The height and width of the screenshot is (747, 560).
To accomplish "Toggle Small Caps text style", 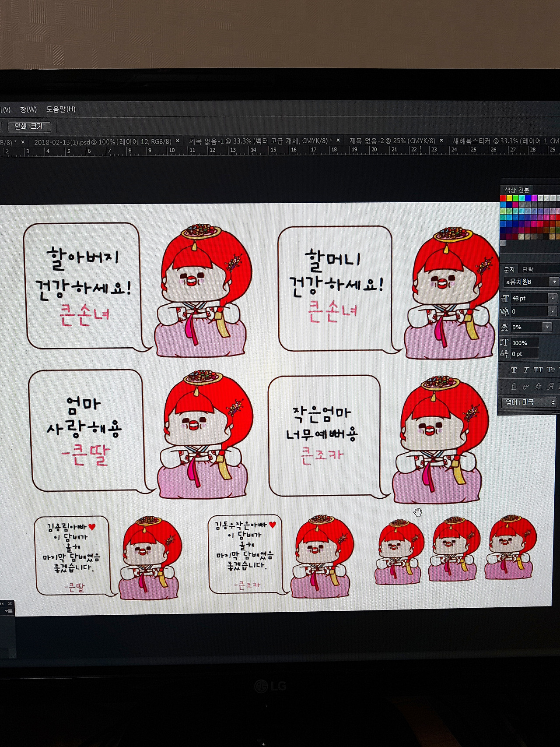I will tap(550, 370).
